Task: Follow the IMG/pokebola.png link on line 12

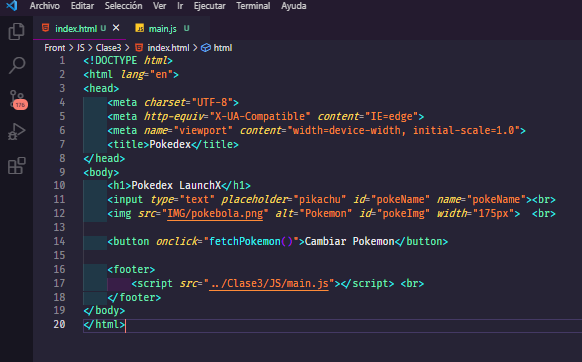Action: (x=215, y=213)
